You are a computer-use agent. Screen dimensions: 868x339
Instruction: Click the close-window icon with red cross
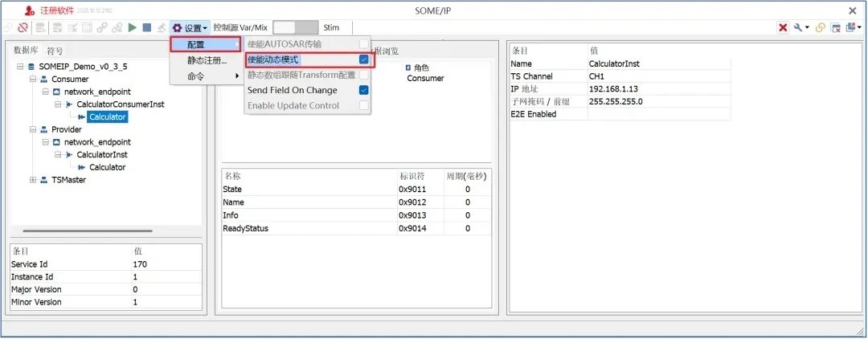pyautogui.click(x=836, y=27)
